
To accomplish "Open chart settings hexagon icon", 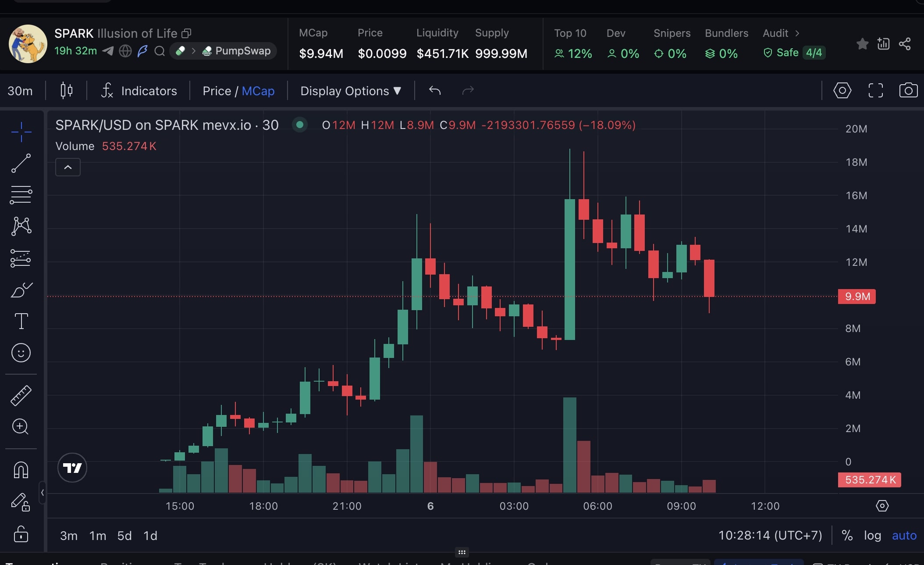I will pyautogui.click(x=842, y=90).
